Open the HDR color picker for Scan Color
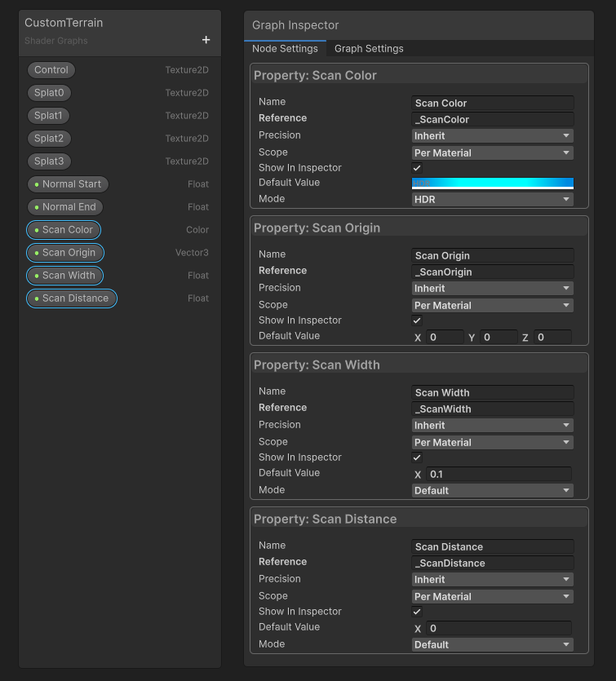 pos(492,183)
